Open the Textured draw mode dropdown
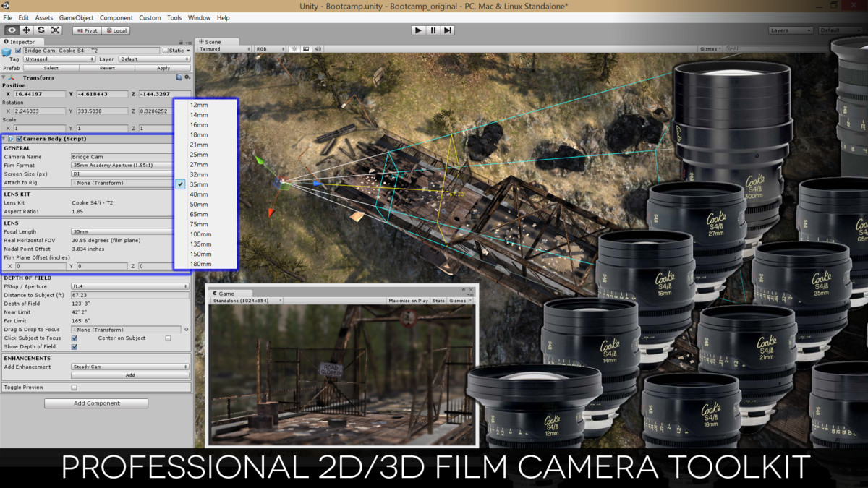Viewport: 868px width, 488px height. (224, 49)
